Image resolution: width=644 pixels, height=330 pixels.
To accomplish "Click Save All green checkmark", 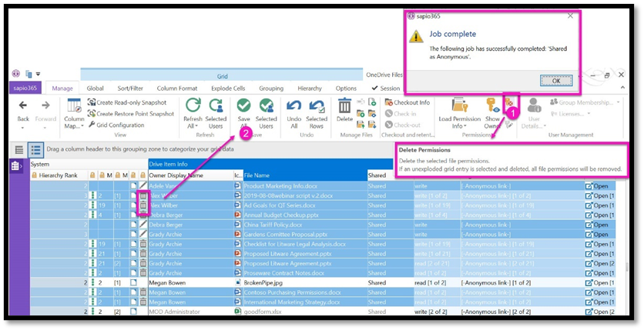I will [243, 105].
